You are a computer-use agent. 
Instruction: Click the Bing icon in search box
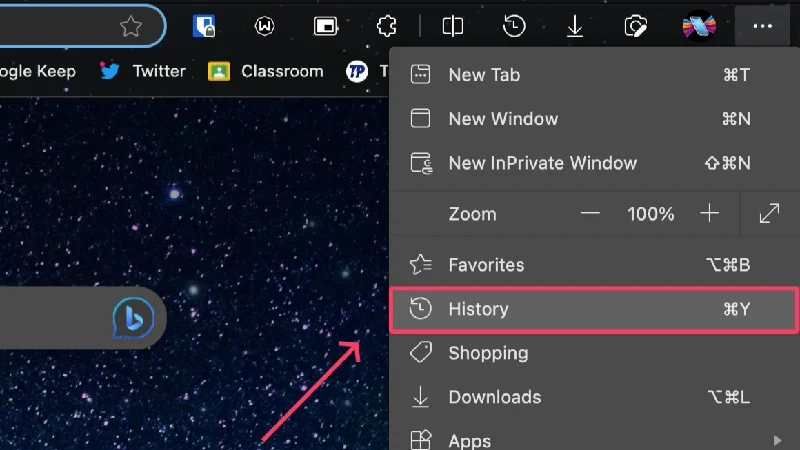point(132,318)
